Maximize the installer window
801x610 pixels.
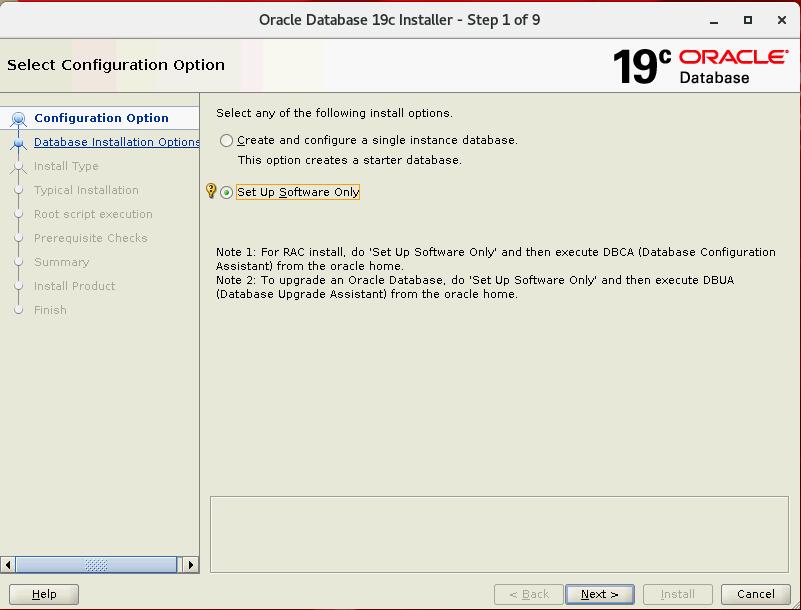pos(748,20)
